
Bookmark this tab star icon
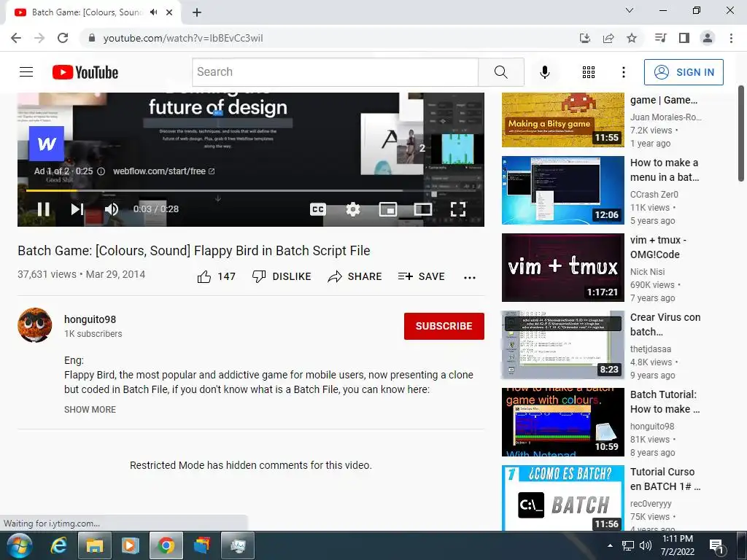point(632,38)
